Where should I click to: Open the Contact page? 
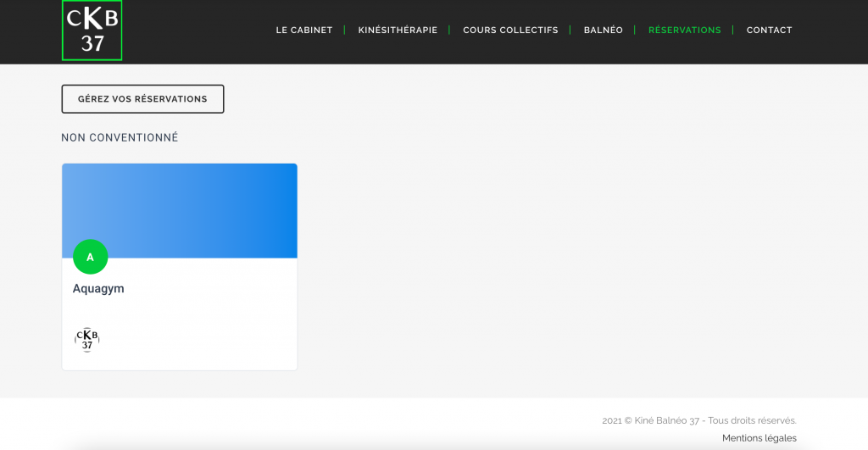pos(769,31)
